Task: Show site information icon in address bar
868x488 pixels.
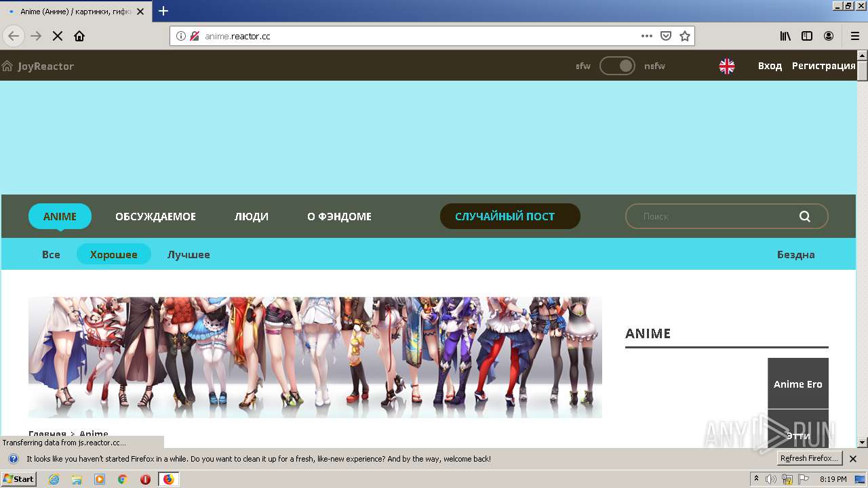Action: 181,36
